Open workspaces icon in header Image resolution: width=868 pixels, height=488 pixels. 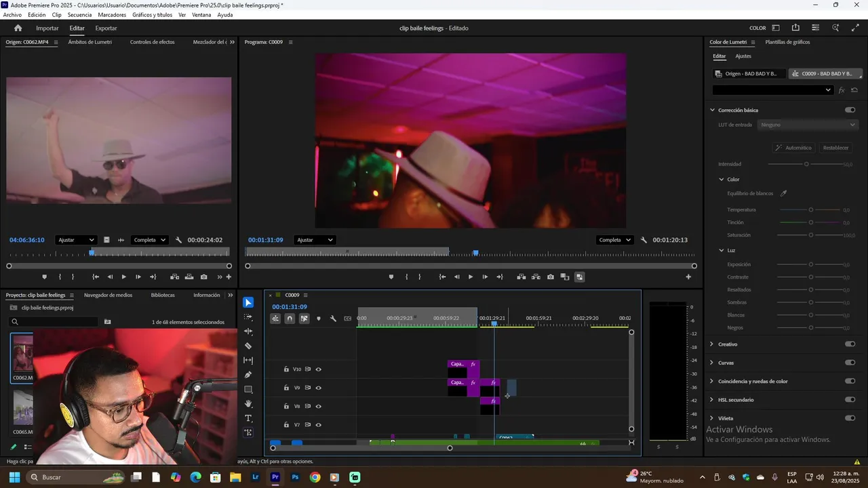click(776, 28)
